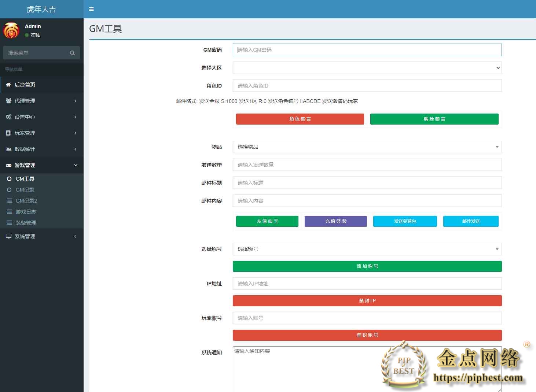This screenshot has height=392, width=536.
Task: Click the chart icon beside 数据统计
Action: pos(8,149)
